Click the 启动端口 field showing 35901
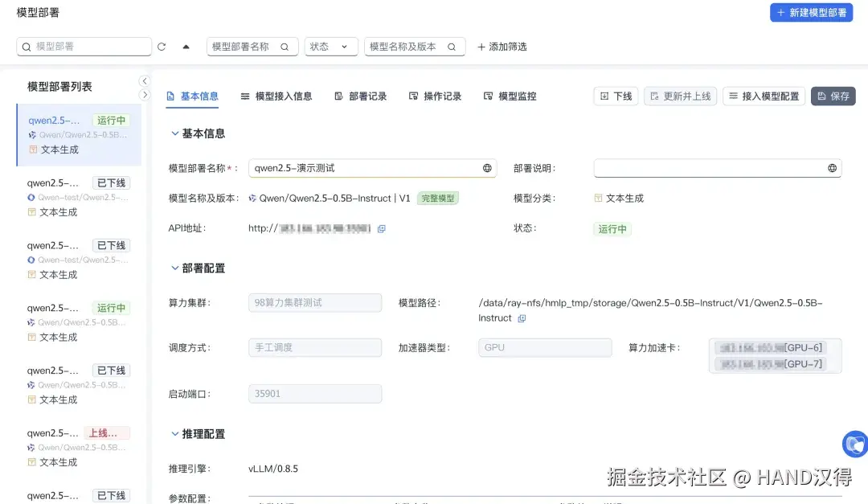The image size is (868, 504). [x=315, y=394]
